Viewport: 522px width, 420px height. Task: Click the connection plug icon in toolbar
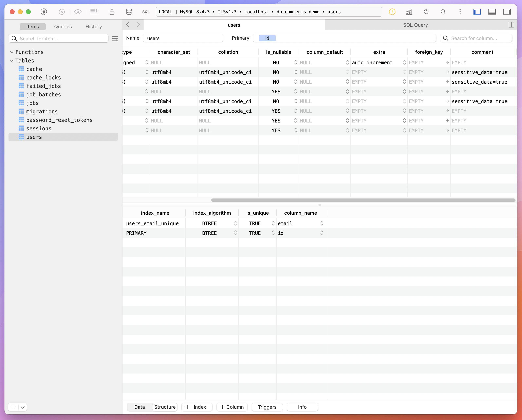point(44,12)
